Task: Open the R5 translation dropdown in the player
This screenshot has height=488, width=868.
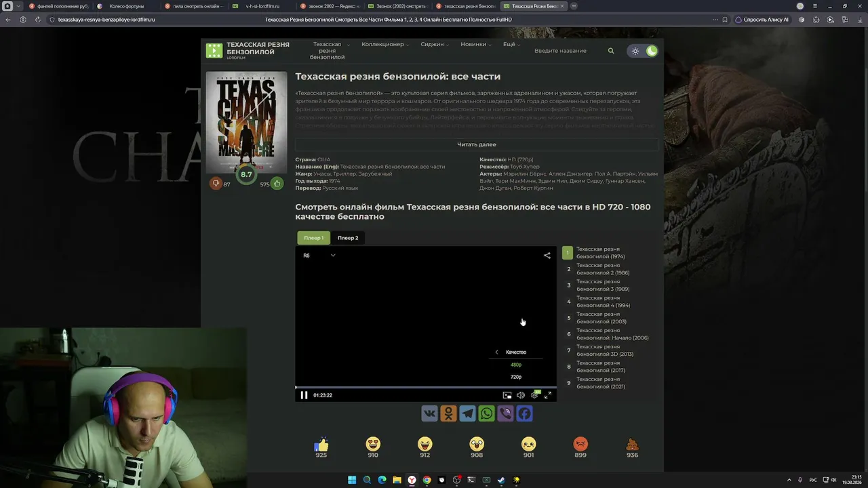Action: pyautogui.click(x=319, y=256)
